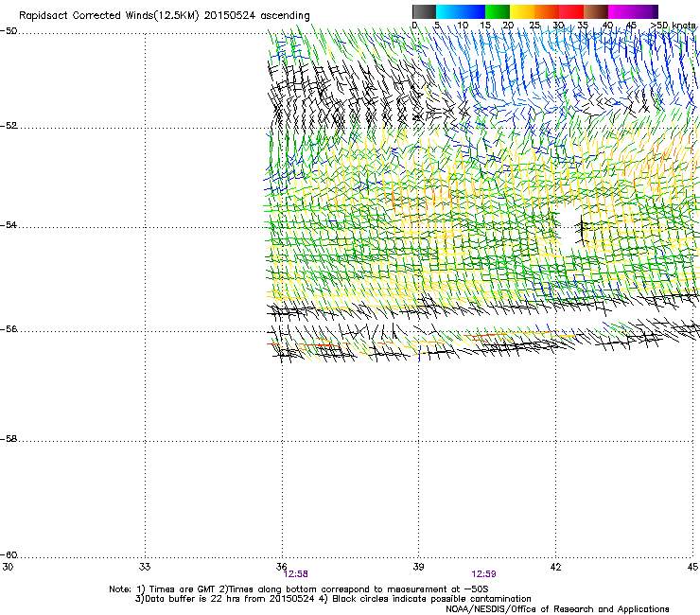The height and width of the screenshot is (615, 700).
Task: Click the red 30-35 knots color swatch
Action: (x=571, y=11)
